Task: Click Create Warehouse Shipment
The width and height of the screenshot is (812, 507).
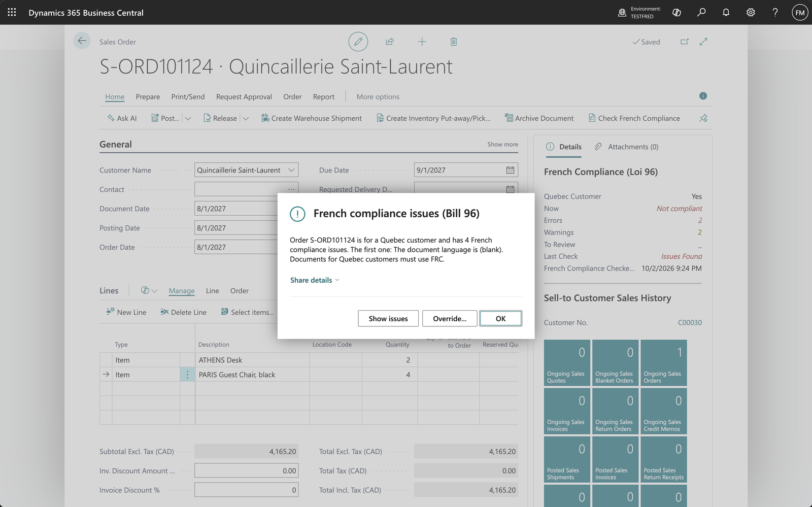Action: click(311, 118)
